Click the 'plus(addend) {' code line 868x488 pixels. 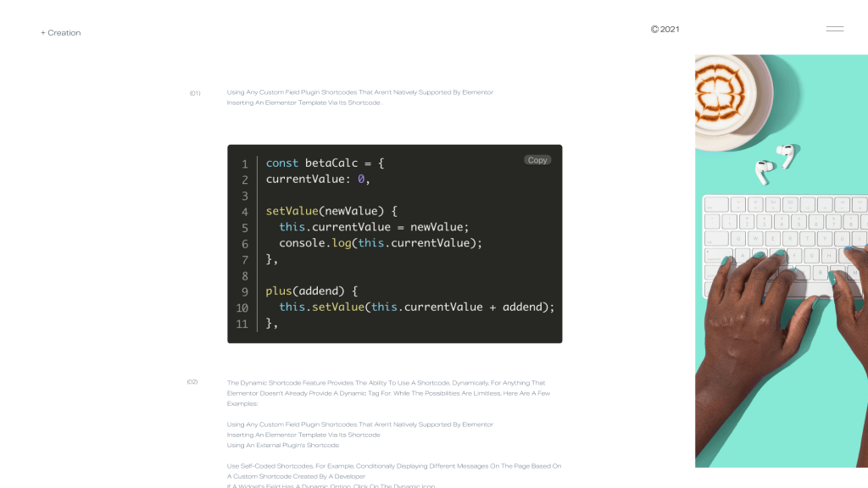pos(312,291)
